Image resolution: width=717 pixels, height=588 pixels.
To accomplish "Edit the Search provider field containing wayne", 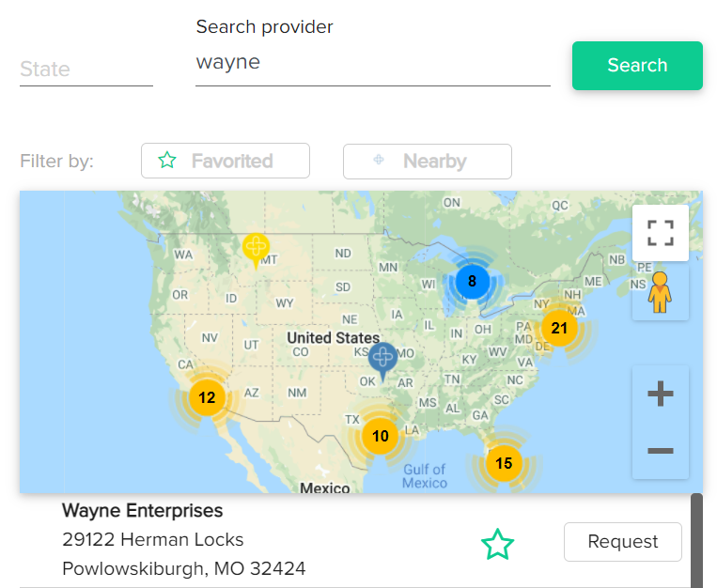I will (373, 62).
